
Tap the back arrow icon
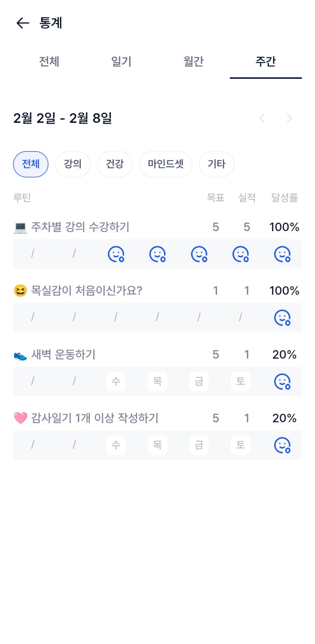click(x=22, y=23)
